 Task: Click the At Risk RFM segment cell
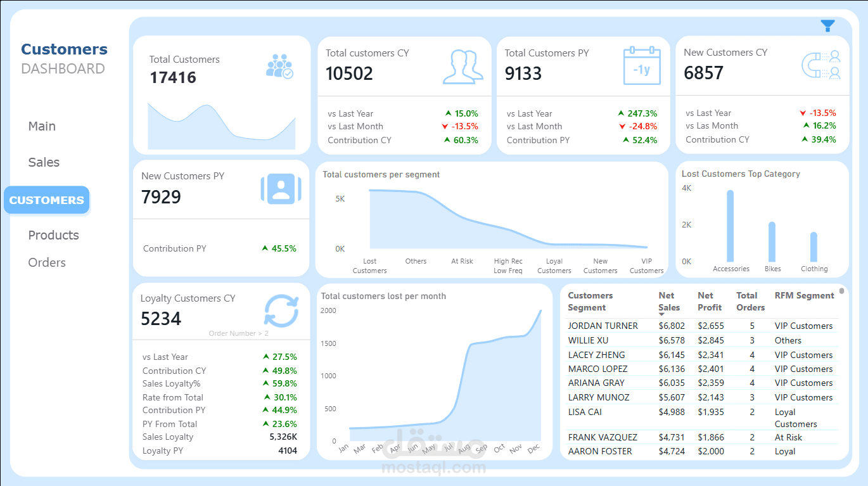[788, 437]
